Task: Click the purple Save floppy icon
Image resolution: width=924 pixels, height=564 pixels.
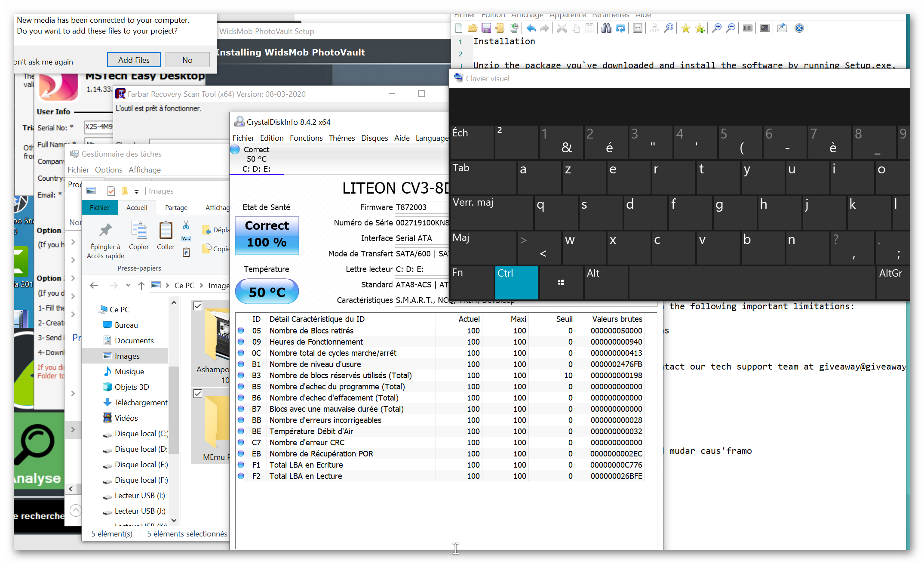Action: tap(486, 28)
